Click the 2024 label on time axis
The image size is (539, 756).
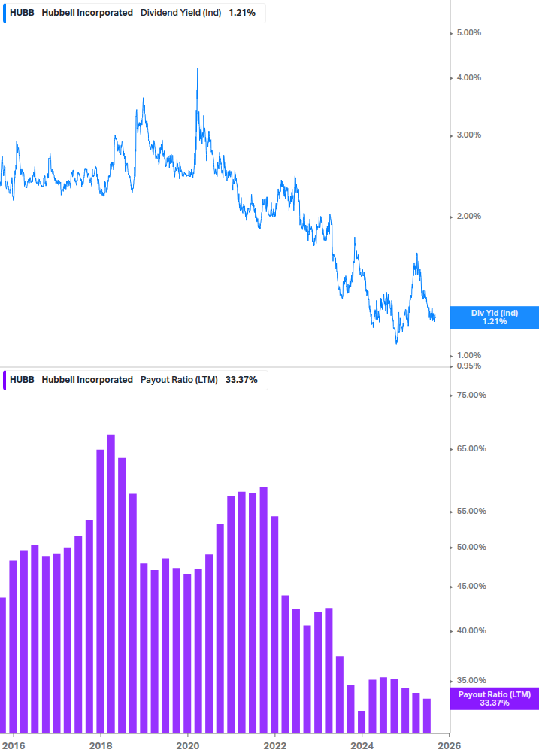pyautogui.click(x=362, y=746)
